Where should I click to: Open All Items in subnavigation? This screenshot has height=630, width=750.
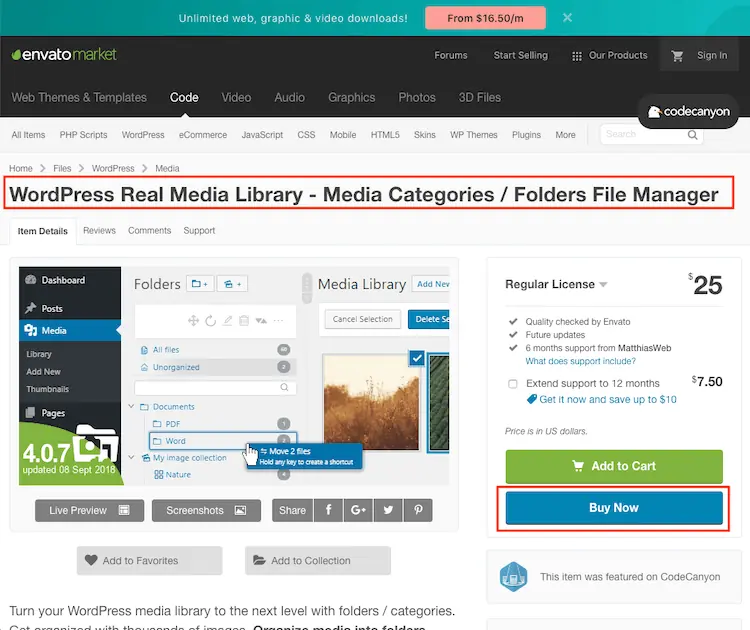pos(28,135)
